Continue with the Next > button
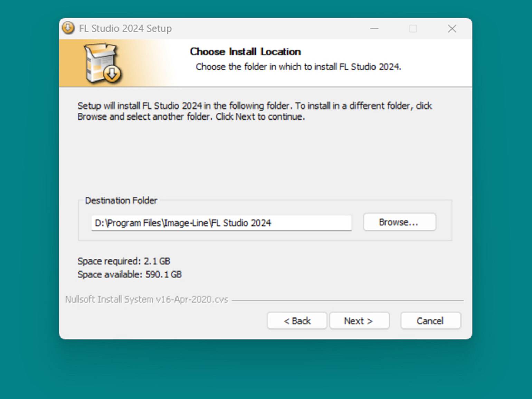The image size is (532, 399). coord(359,321)
